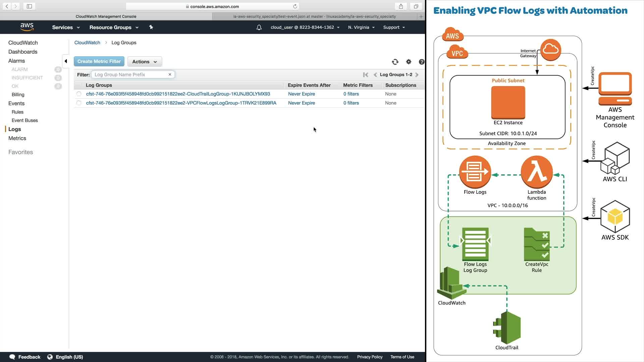
Task: Click the pin shortcuts icon
Action: coord(151,27)
